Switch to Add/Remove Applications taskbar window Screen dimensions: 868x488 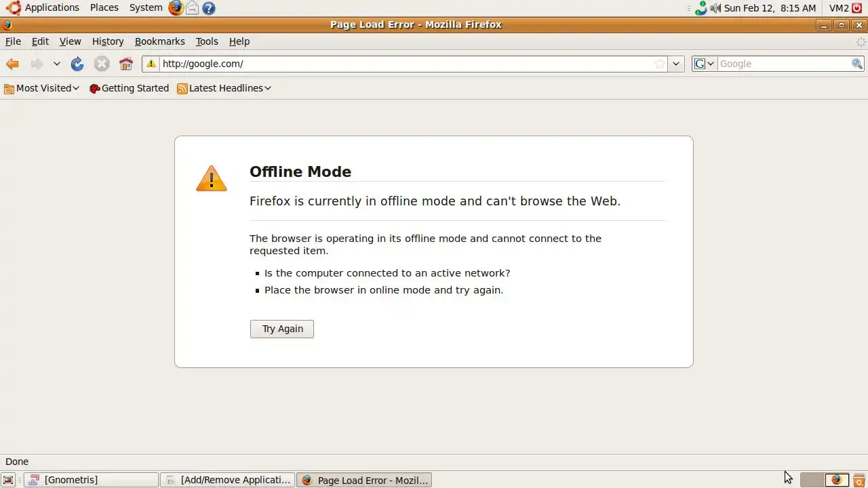coord(228,480)
